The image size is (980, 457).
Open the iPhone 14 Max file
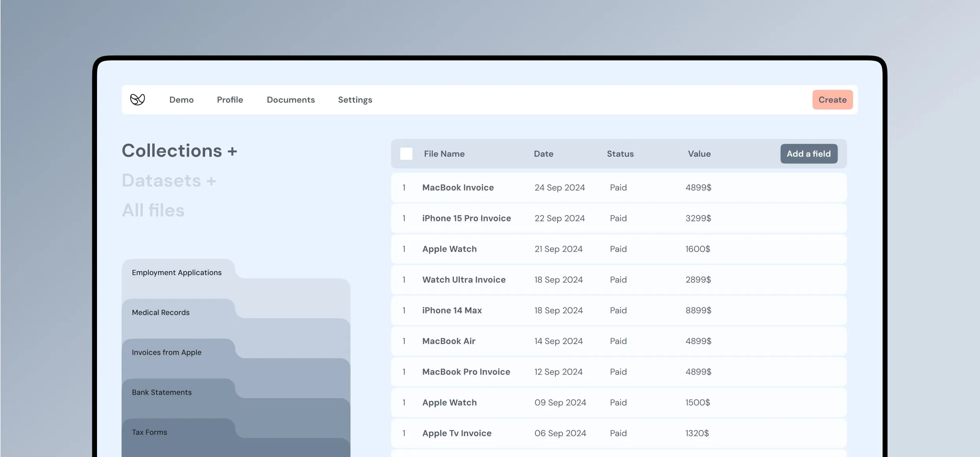click(x=452, y=310)
